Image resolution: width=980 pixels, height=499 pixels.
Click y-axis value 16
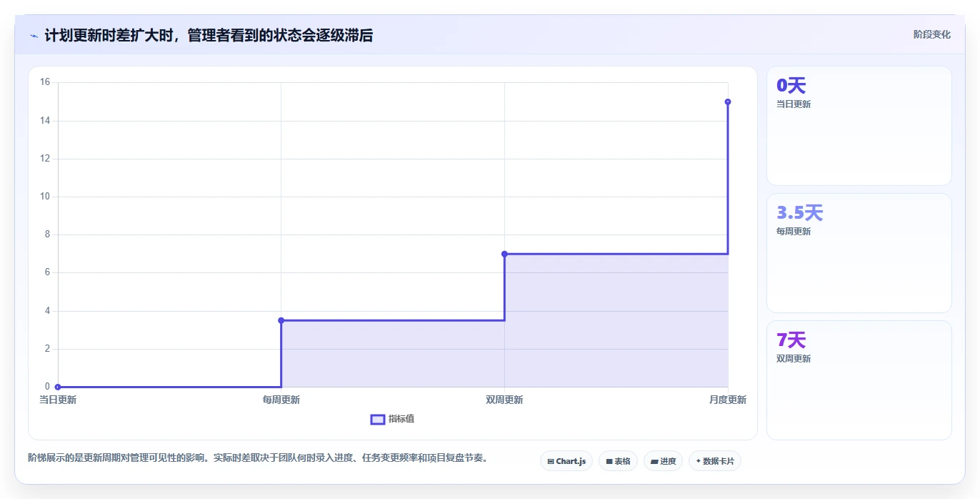pos(45,82)
